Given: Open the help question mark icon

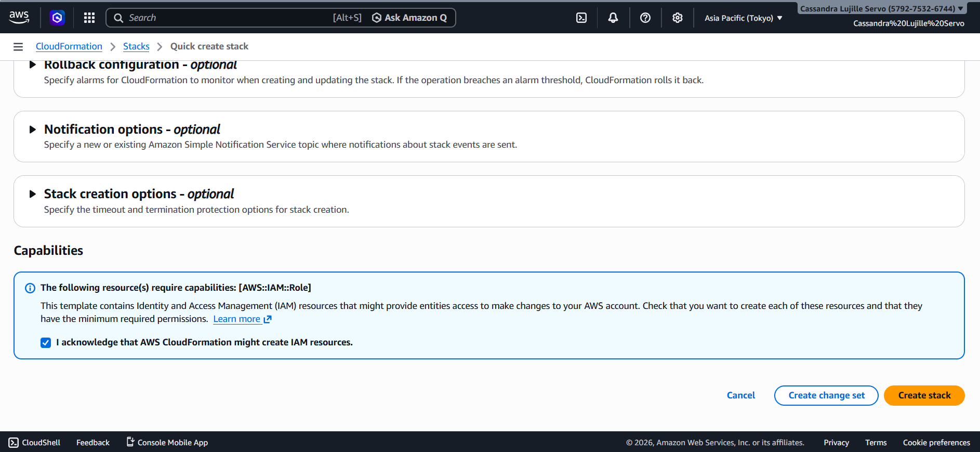Looking at the screenshot, I should [x=645, y=18].
